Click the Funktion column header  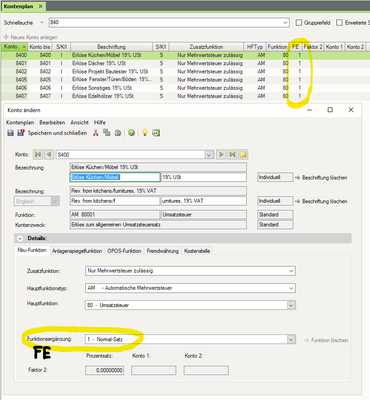(277, 47)
